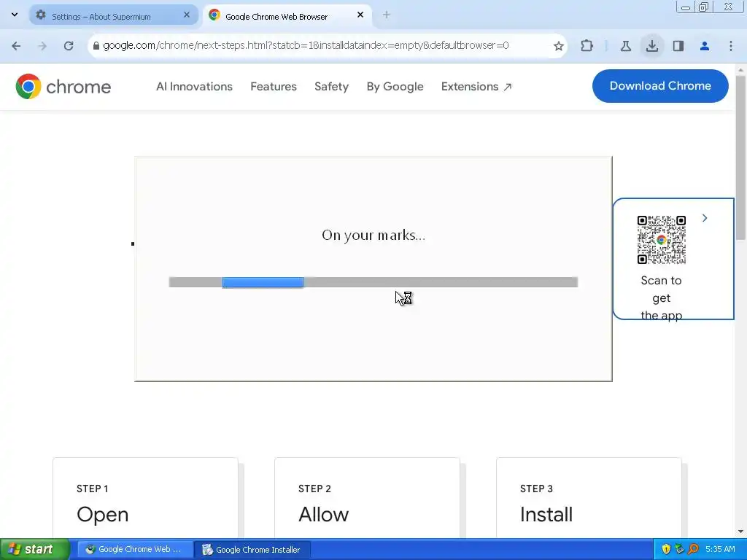Open the tab search dropdown arrow

[15, 15]
